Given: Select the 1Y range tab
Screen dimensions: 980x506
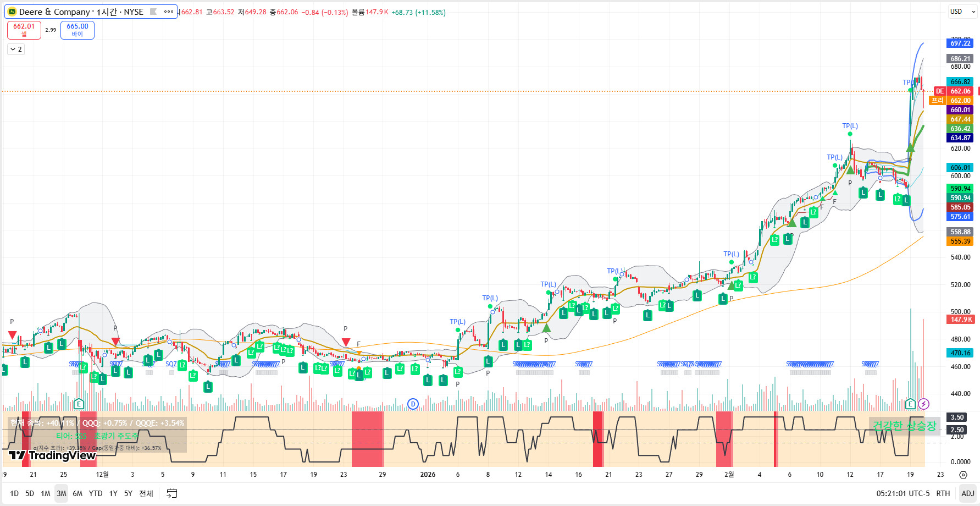Looking at the screenshot, I should point(113,493).
